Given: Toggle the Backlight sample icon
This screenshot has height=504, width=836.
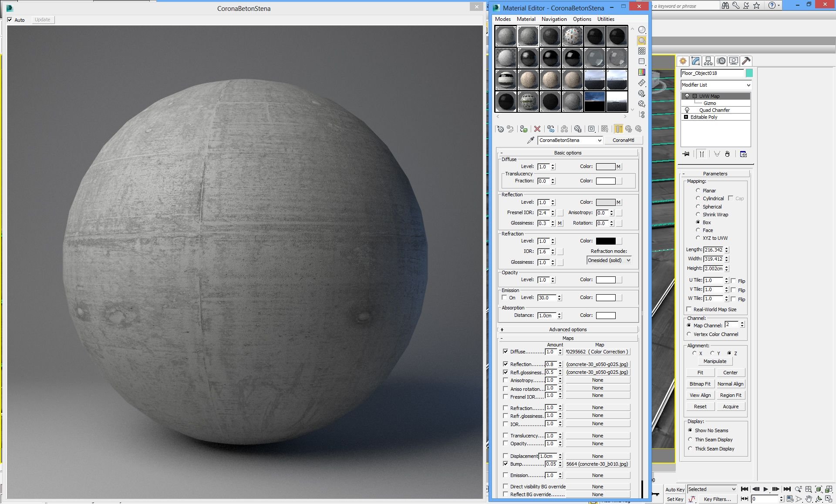Looking at the screenshot, I should click(x=642, y=40).
